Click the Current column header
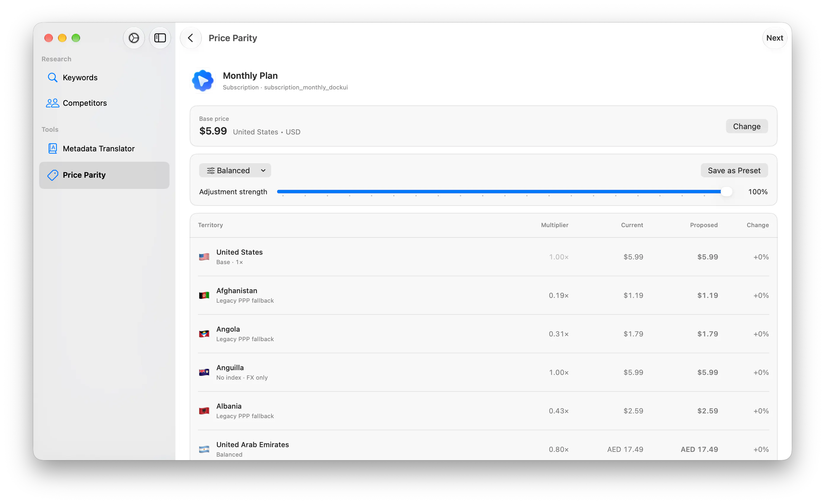Viewport: 825px width, 504px height. click(632, 225)
